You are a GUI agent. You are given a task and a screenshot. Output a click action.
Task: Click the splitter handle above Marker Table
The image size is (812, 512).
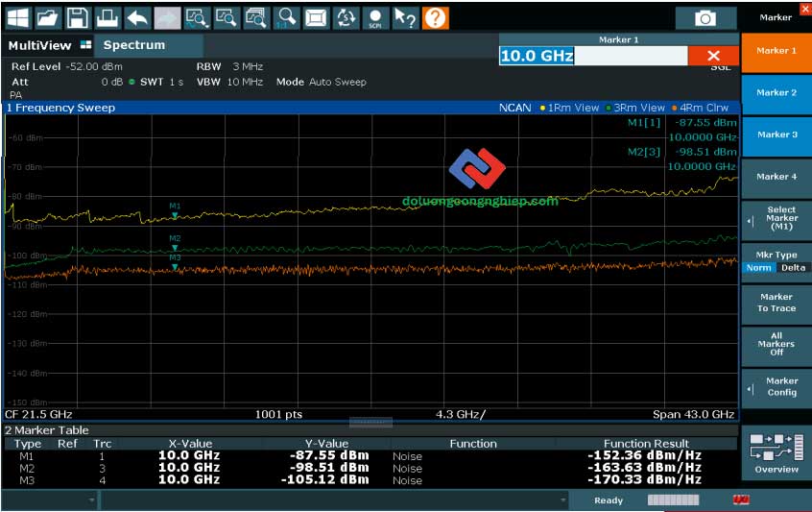[x=370, y=423]
